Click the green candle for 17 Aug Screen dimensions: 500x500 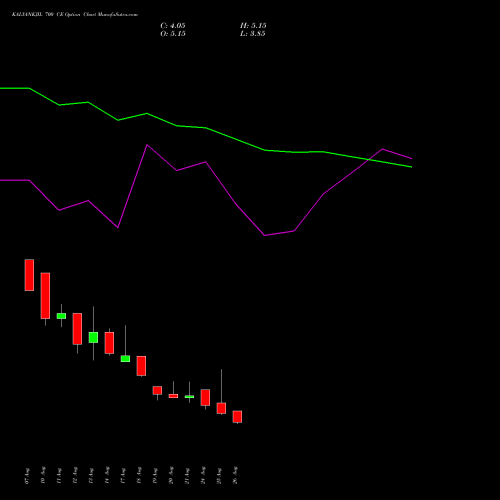125,359
